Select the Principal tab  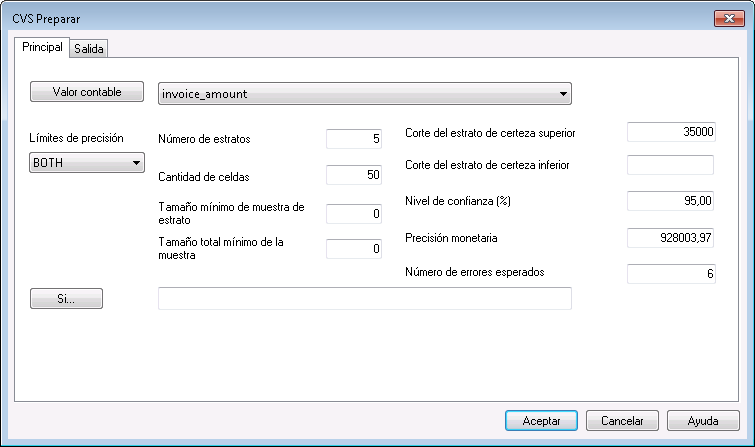coord(42,47)
